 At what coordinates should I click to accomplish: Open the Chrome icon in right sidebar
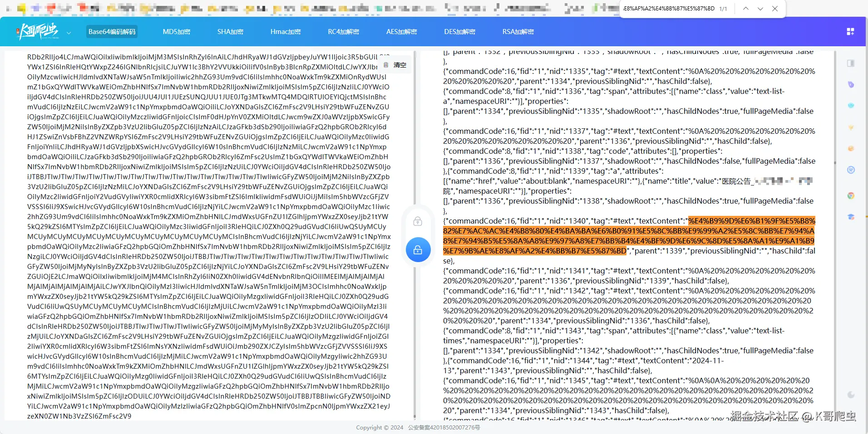851,195
